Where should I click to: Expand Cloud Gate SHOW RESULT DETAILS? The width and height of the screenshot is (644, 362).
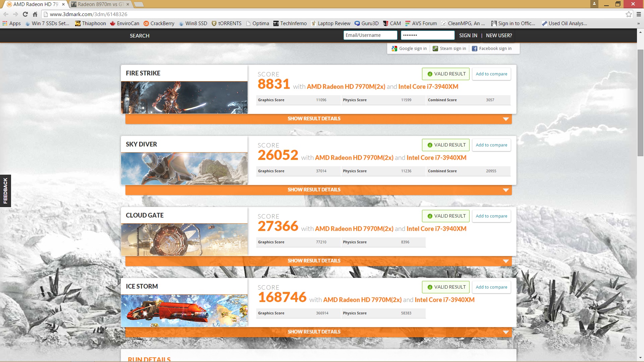point(318,261)
